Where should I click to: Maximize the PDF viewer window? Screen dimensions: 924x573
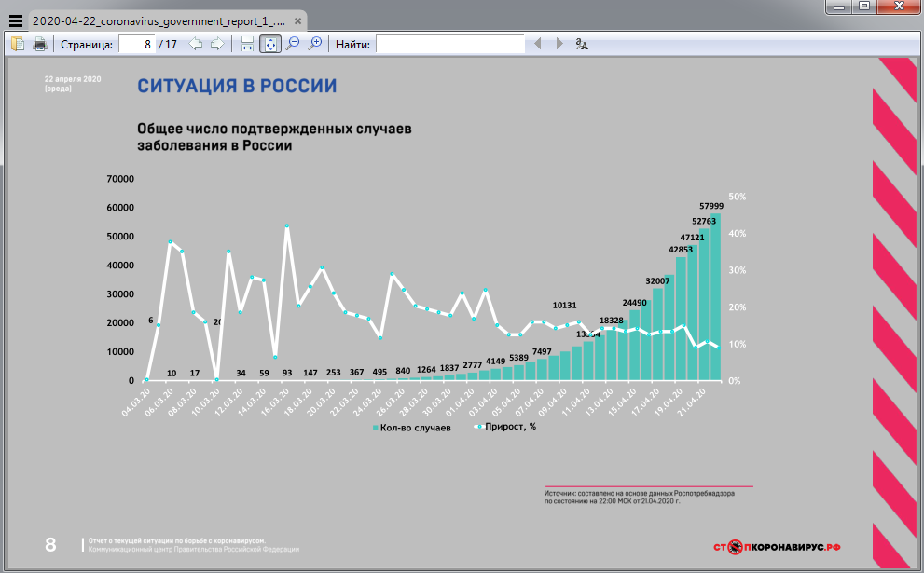864,7
